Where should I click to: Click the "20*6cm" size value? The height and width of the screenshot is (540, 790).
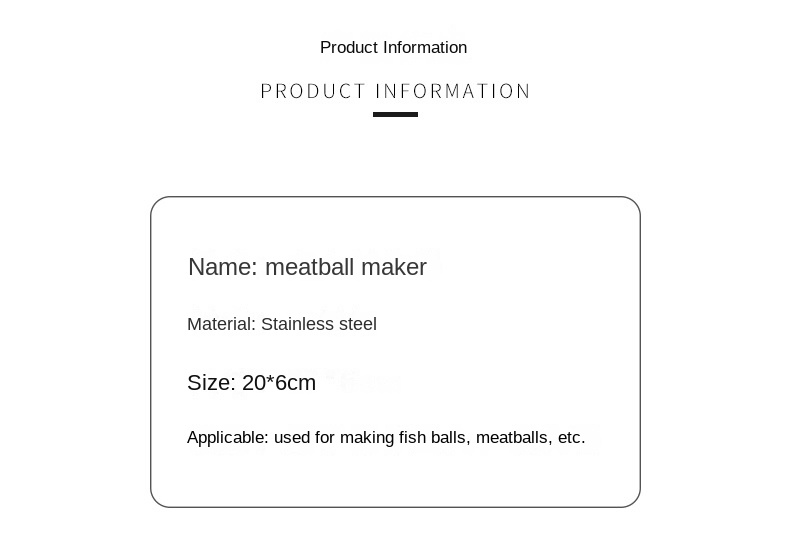pyautogui.click(x=279, y=383)
